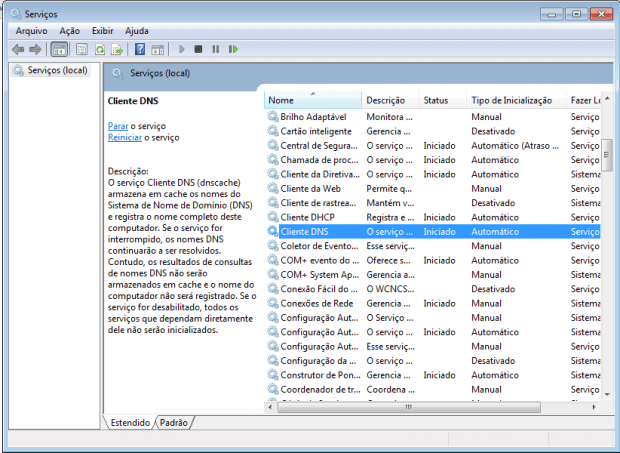Switch to the Estendido tab

tap(130, 423)
